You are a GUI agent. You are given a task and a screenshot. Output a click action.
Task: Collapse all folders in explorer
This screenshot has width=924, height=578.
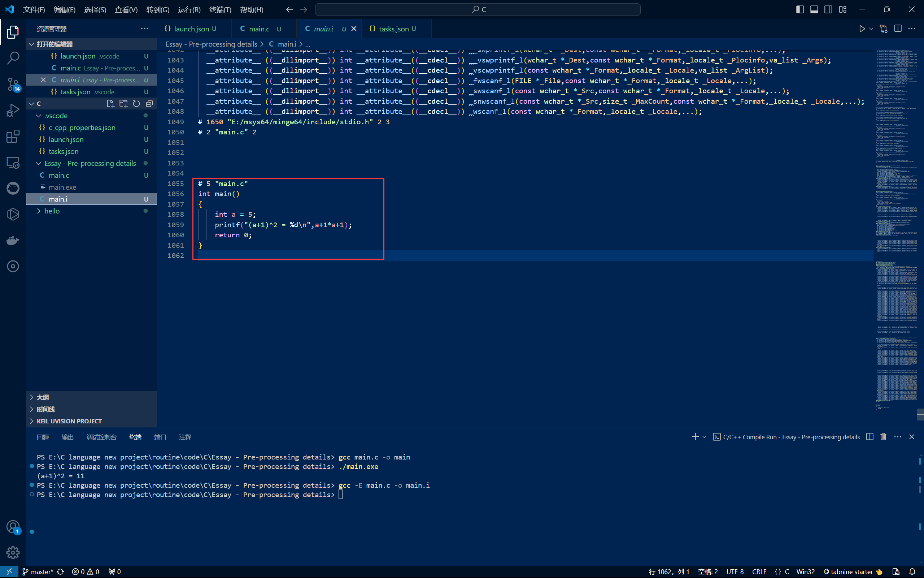click(149, 104)
